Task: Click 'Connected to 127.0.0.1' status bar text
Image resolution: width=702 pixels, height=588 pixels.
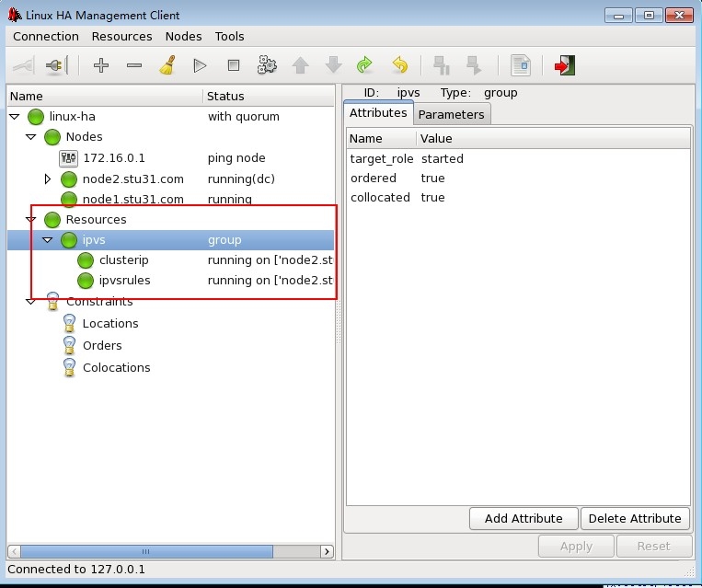Action: tap(76, 570)
